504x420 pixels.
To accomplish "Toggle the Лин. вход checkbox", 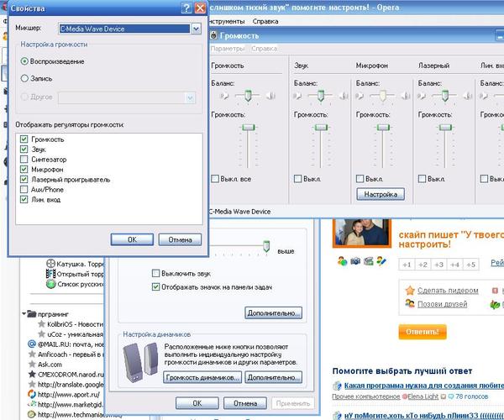I will click(x=24, y=199).
